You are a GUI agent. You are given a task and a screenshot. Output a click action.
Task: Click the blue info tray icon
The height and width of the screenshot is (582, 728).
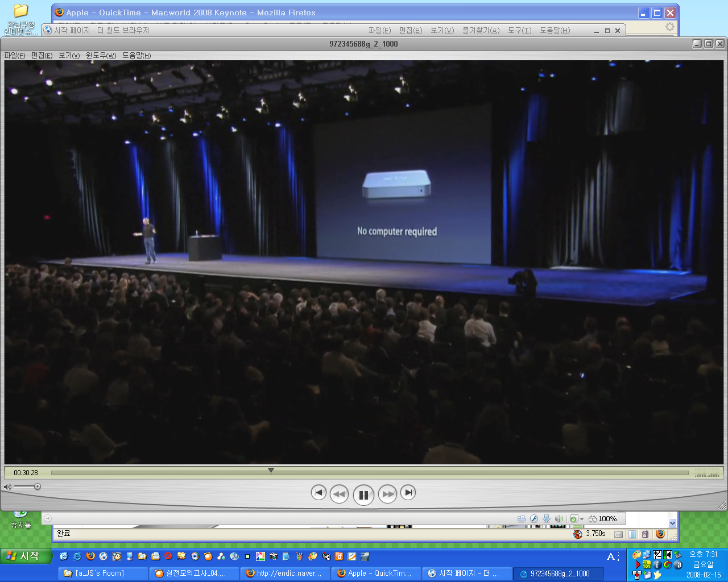[657, 565]
